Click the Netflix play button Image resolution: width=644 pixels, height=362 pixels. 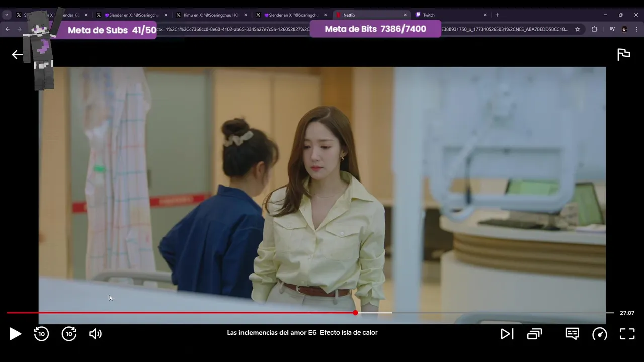[15, 334]
